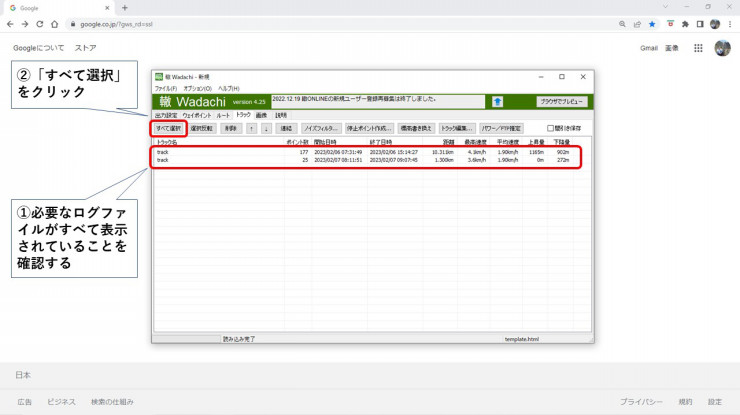Click the Chrome address bar URL
Image resolution: width=740 pixels, height=415 pixels.
(116, 24)
